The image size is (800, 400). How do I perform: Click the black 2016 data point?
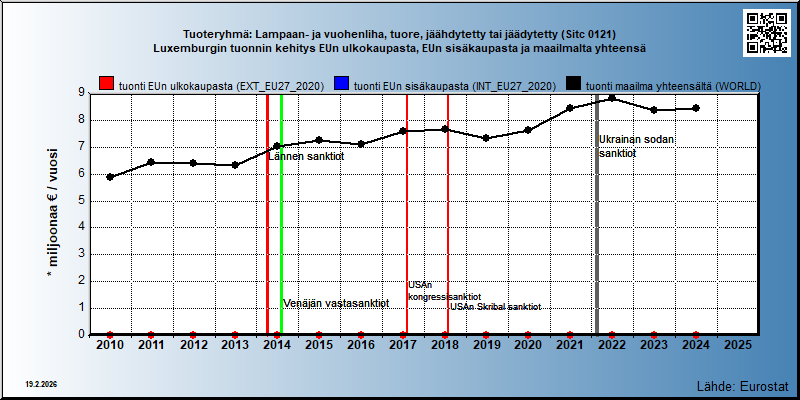pos(361,144)
